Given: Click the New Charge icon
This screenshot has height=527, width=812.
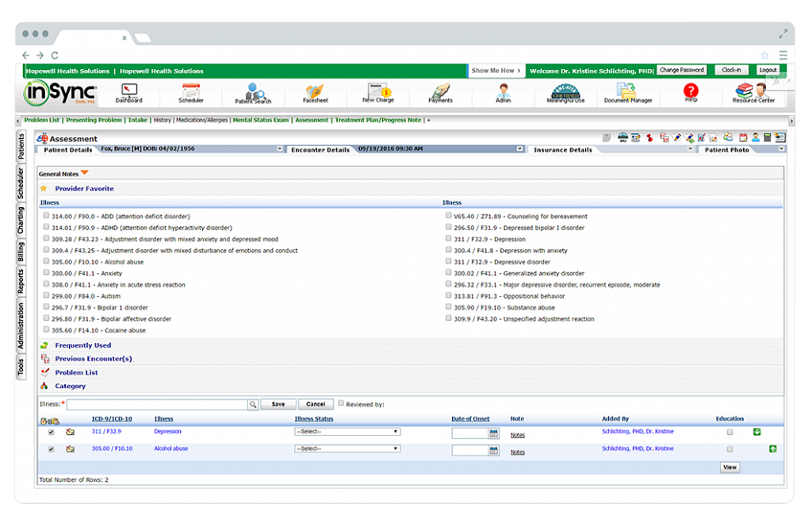Looking at the screenshot, I should (378, 91).
